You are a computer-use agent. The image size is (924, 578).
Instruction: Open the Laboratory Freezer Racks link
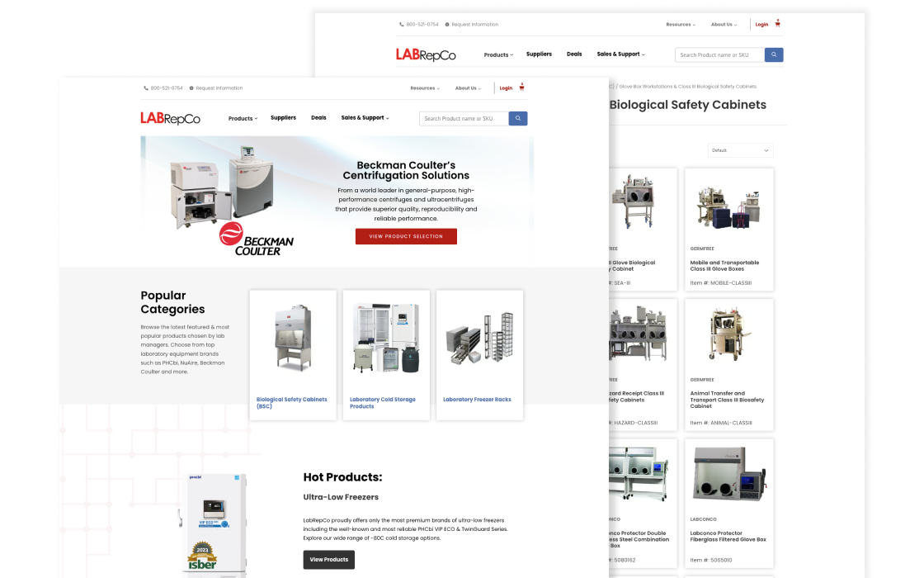click(x=478, y=400)
